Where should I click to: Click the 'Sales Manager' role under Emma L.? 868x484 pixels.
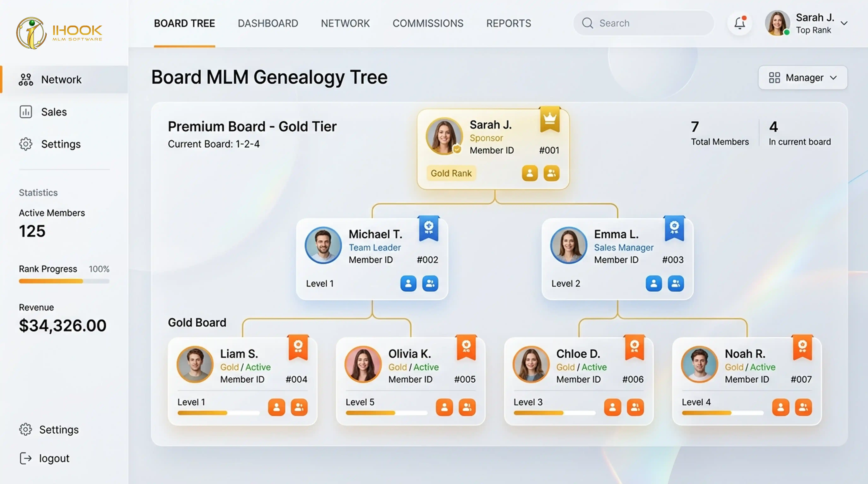(x=624, y=247)
